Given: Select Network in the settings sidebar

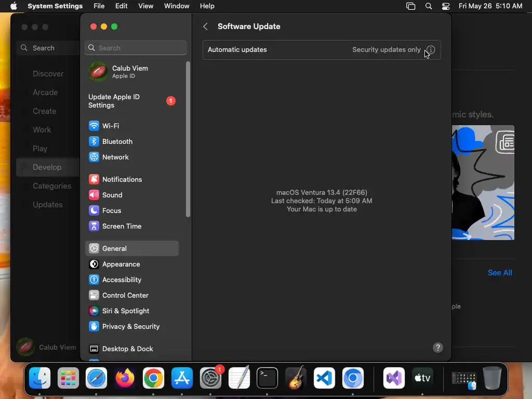Looking at the screenshot, I should tap(132, 157).
